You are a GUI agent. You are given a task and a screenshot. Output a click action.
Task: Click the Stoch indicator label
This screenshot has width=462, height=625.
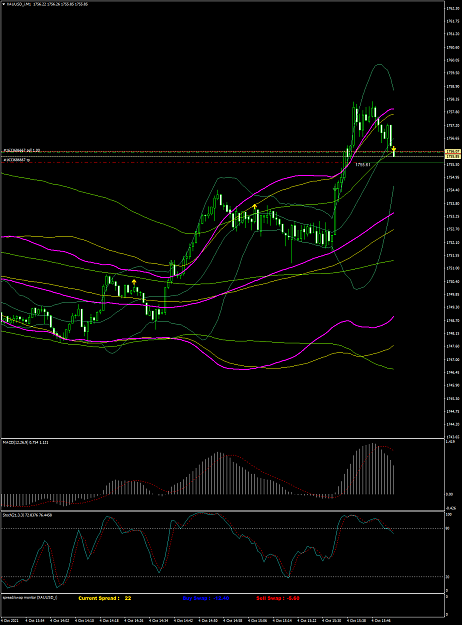(x=27, y=515)
